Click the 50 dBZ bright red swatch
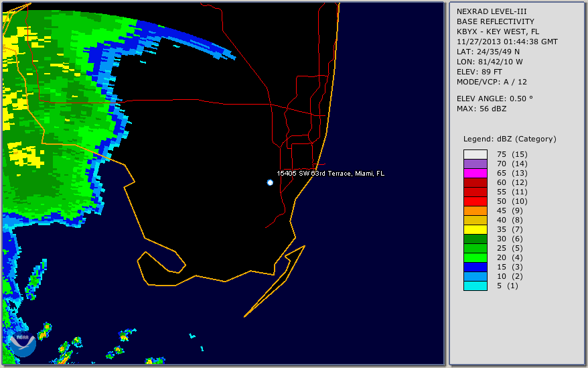This screenshot has height=368, width=588. point(475,201)
